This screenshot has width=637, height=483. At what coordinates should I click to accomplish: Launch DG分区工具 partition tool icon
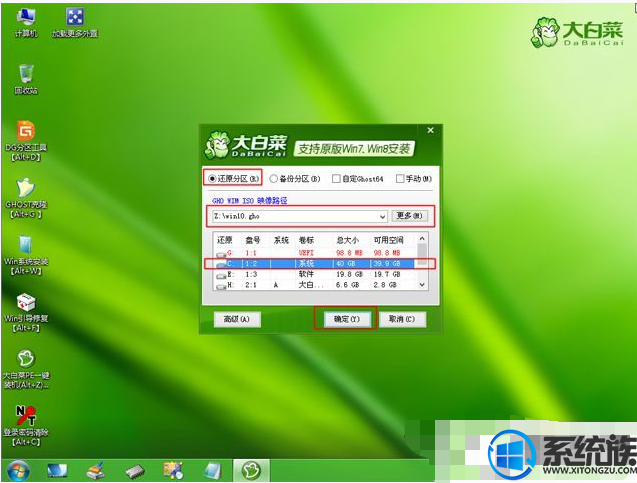point(26,141)
